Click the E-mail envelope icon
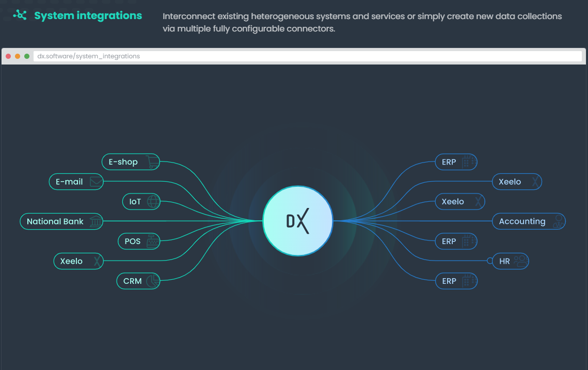 coord(96,182)
